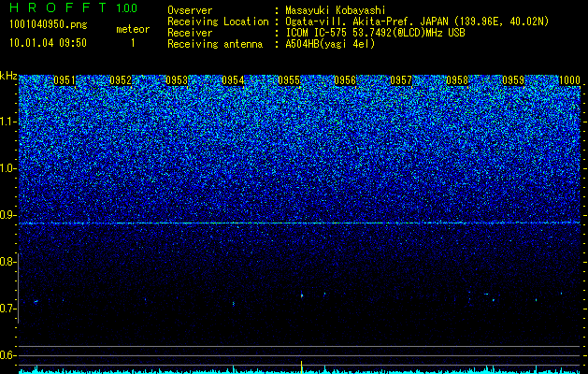Click the Receiving antenna field label
Image resolution: width=588 pixels, height=374 pixels.
(x=215, y=44)
